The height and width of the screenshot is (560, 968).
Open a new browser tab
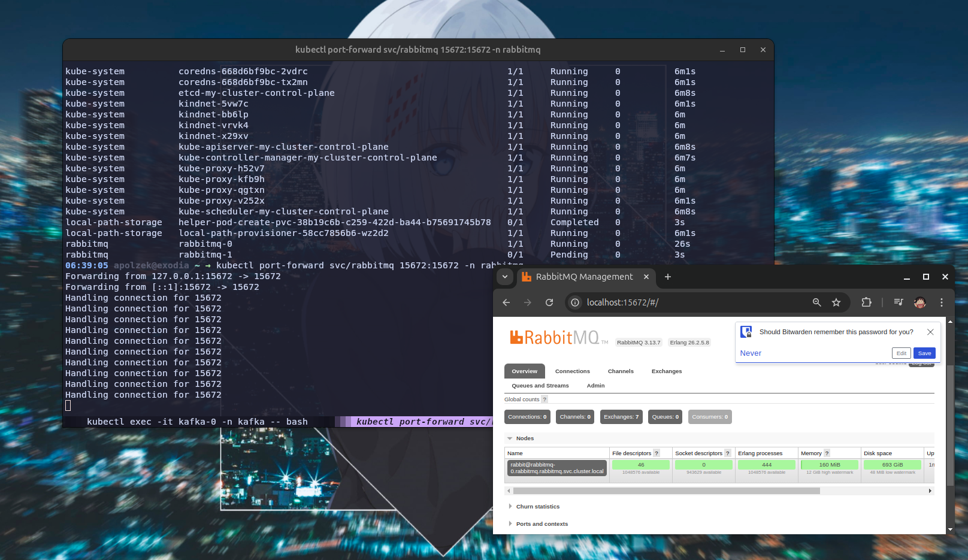(668, 277)
